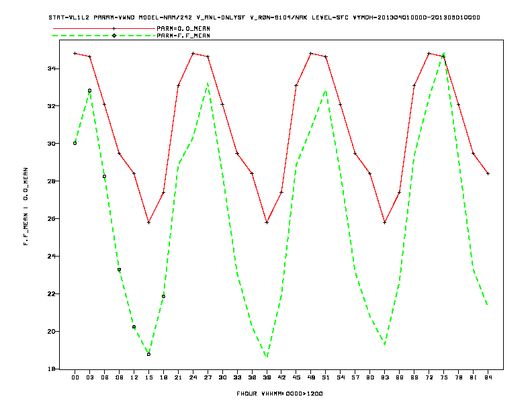Click the y-axis tick label 28
This screenshot has width=532, height=411.
tap(52, 181)
